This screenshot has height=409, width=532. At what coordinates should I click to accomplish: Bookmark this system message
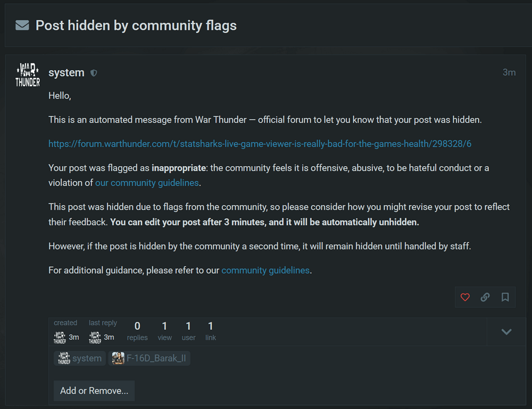[x=505, y=297]
